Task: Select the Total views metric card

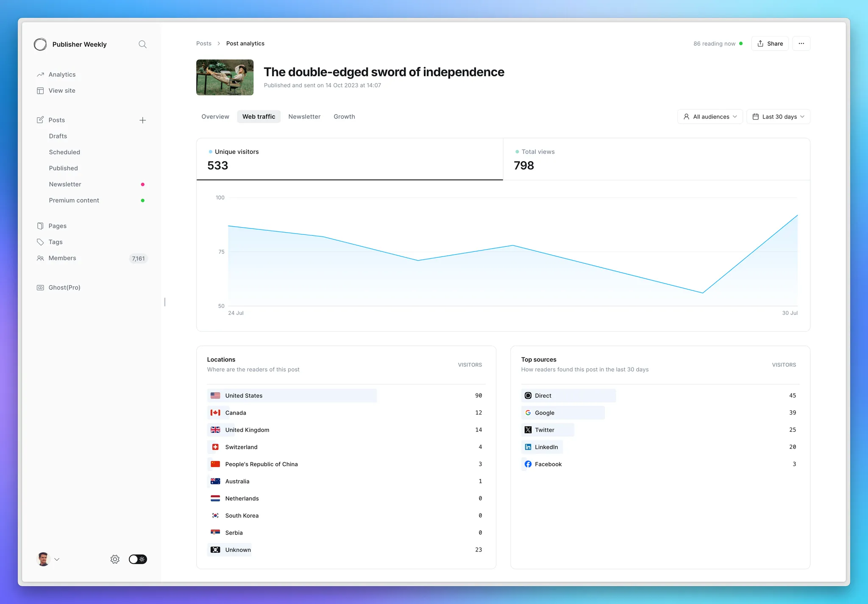Action: click(x=656, y=159)
